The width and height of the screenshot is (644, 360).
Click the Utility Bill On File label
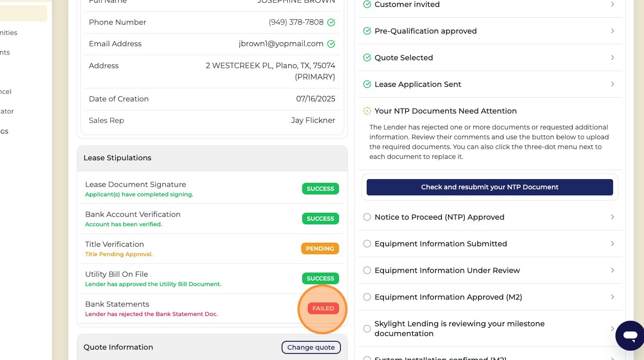tap(116, 274)
